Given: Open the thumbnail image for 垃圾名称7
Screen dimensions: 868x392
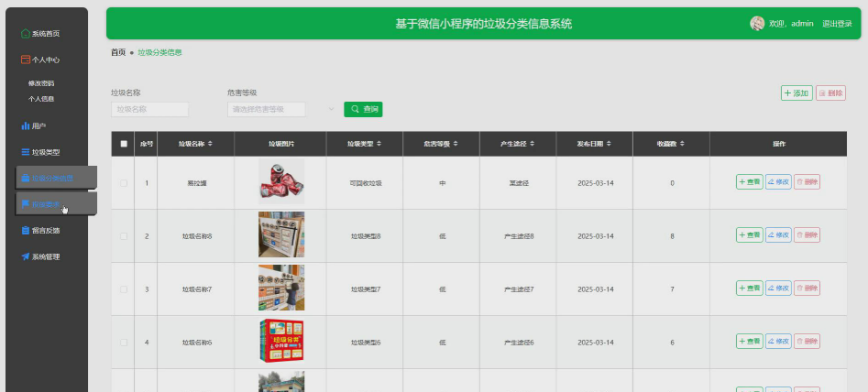Looking at the screenshot, I should coord(281,288).
